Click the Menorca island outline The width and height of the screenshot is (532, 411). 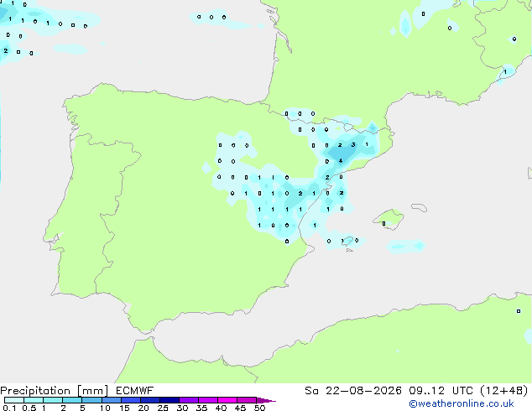pos(419,207)
